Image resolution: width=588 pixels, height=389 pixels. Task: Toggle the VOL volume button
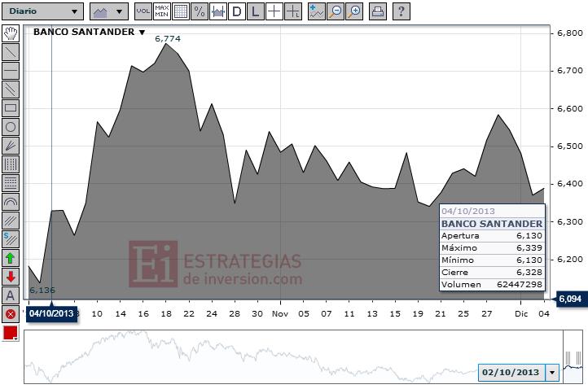click(143, 11)
